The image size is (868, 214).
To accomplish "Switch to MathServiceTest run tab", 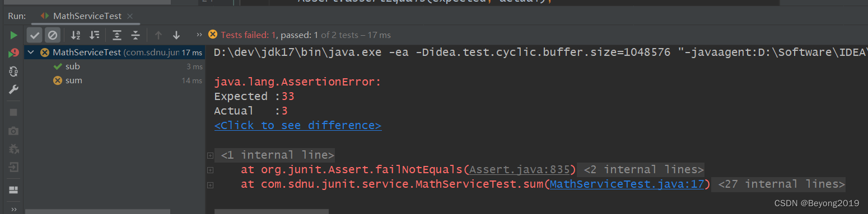I will [x=88, y=16].
